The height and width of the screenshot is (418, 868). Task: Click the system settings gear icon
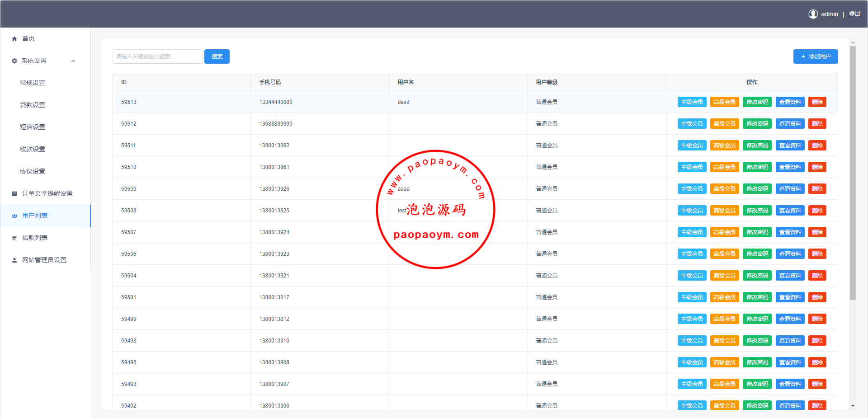pos(14,61)
